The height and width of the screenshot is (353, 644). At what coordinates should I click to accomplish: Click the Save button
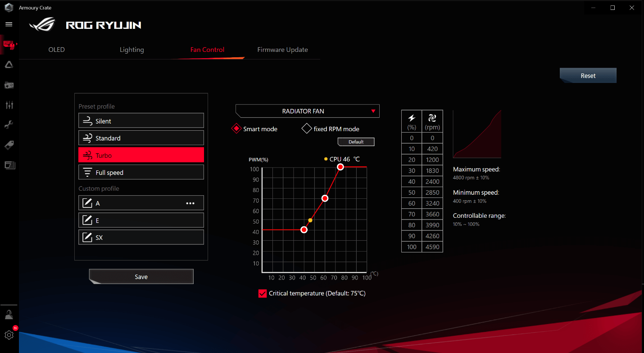141,277
